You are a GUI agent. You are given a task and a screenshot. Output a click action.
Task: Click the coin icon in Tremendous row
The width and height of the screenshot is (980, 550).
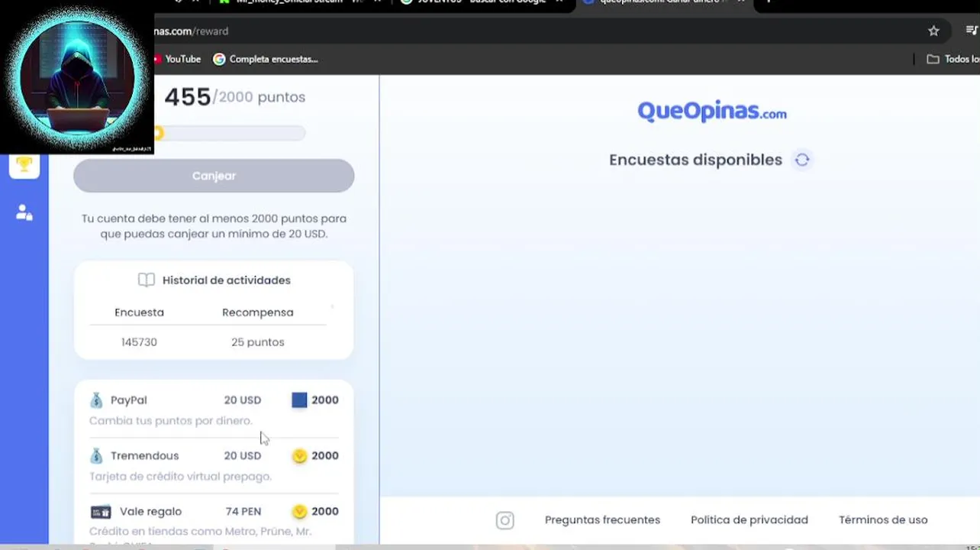pyautogui.click(x=299, y=456)
